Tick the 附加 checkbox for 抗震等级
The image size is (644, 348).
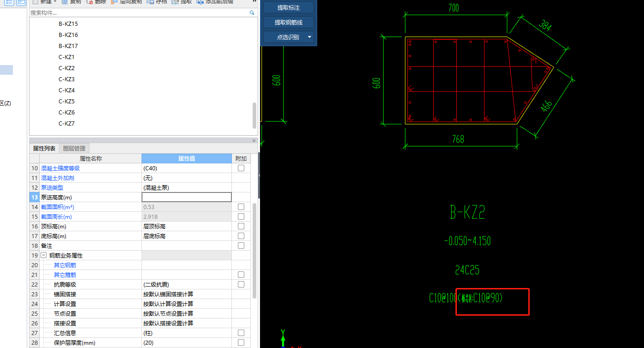pos(241,284)
